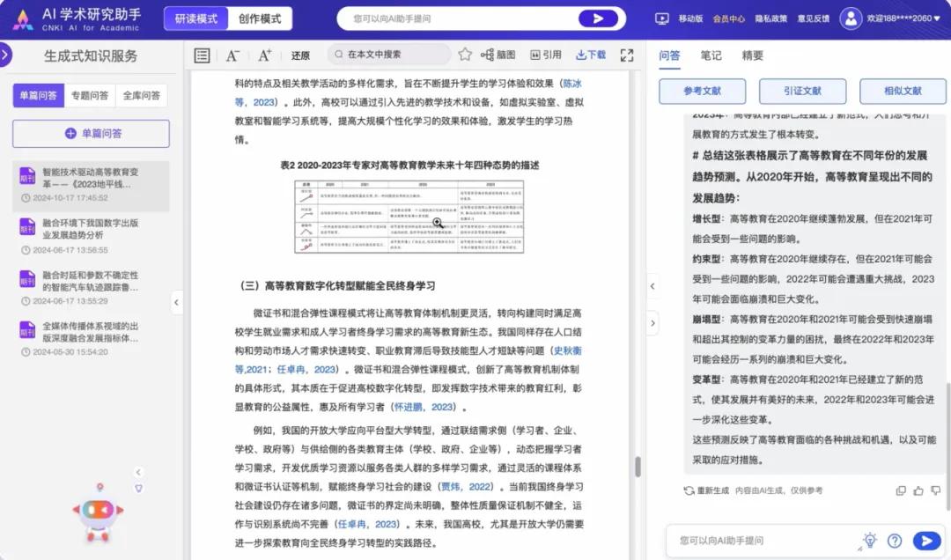
Task: Switch to 研读模式
Action: coord(195,18)
